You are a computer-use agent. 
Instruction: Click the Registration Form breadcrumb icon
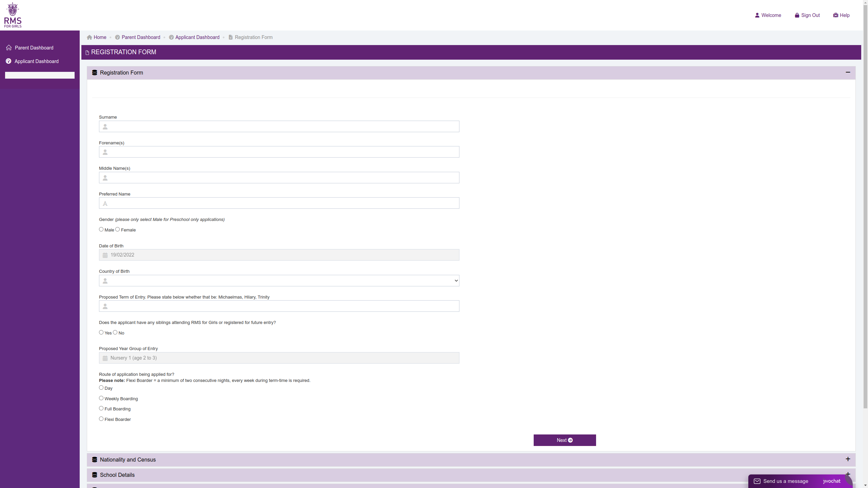(230, 37)
